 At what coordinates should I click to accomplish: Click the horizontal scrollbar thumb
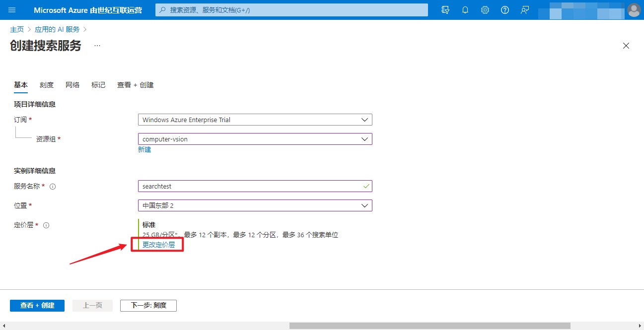(x=430, y=326)
